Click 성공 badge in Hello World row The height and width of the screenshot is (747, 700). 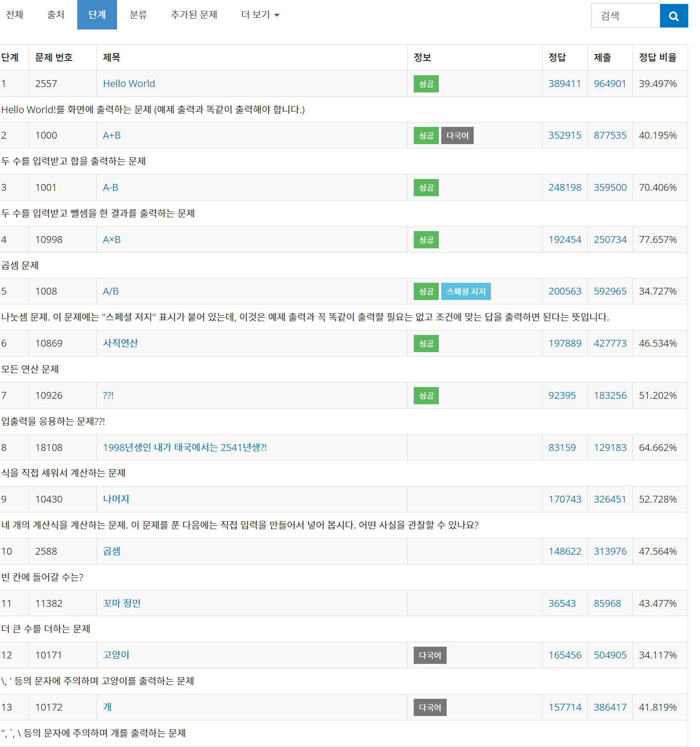coord(426,84)
